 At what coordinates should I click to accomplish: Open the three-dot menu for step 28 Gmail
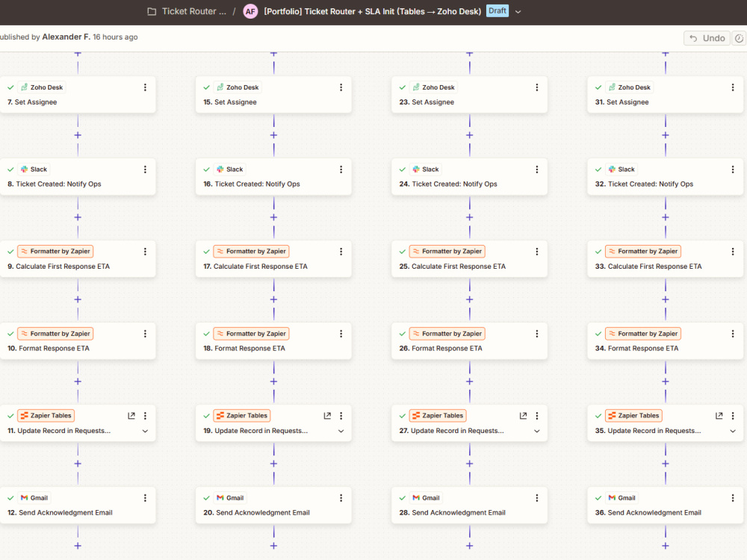(537, 498)
